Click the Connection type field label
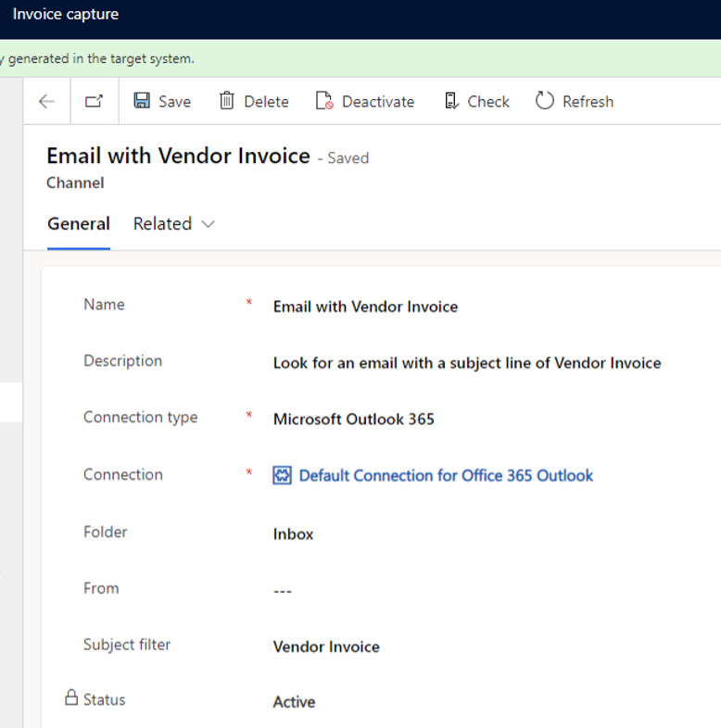721x728 pixels. click(140, 417)
